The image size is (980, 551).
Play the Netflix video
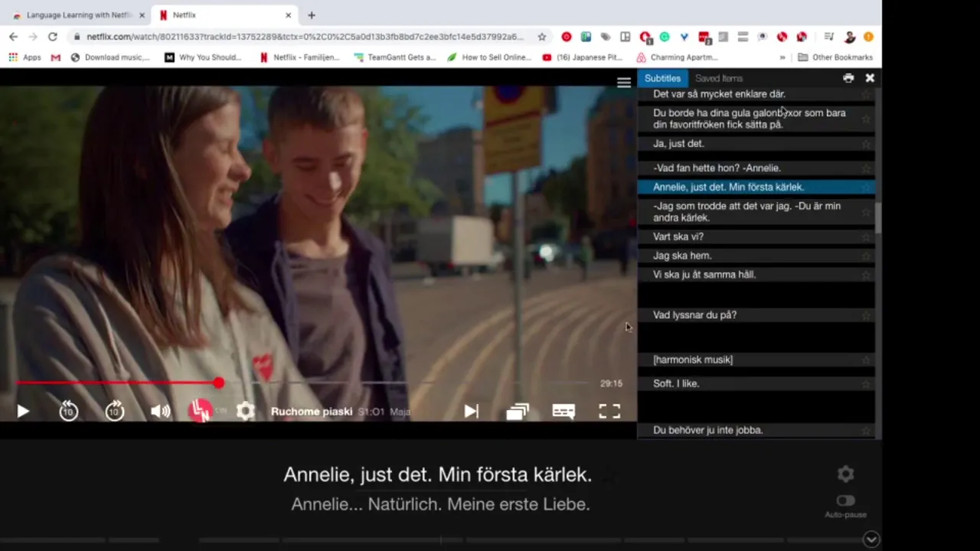[x=23, y=412]
